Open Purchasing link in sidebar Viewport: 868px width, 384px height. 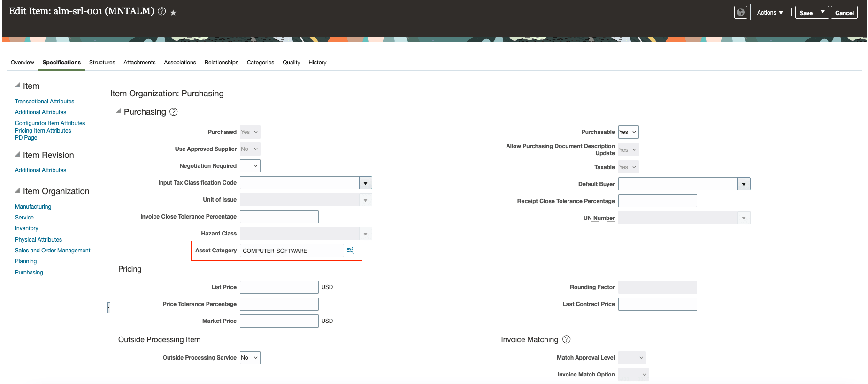point(29,273)
